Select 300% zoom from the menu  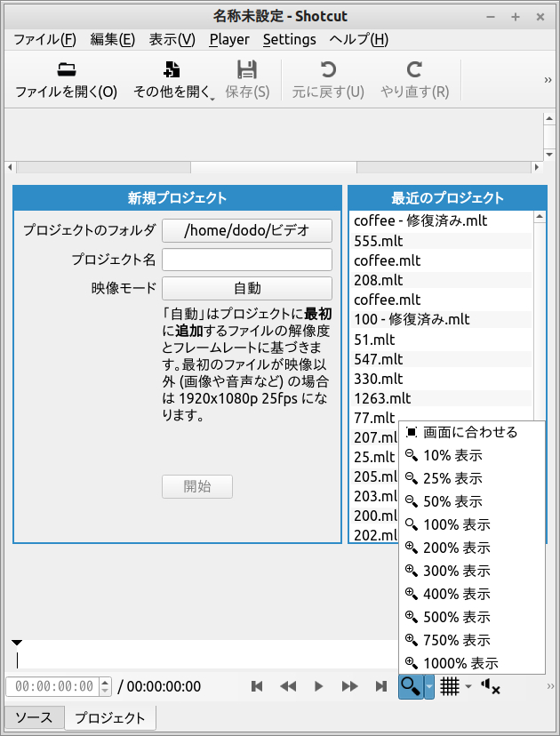click(x=472, y=571)
